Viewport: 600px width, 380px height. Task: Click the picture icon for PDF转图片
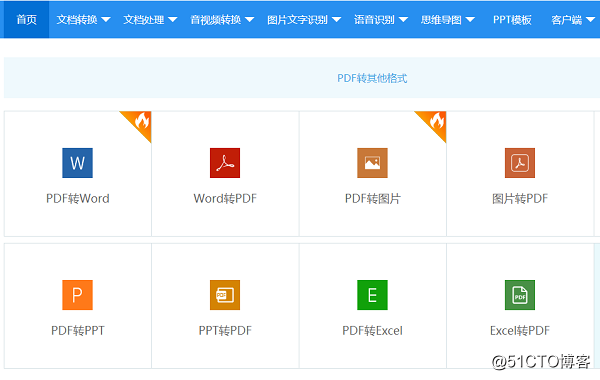[x=372, y=163]
